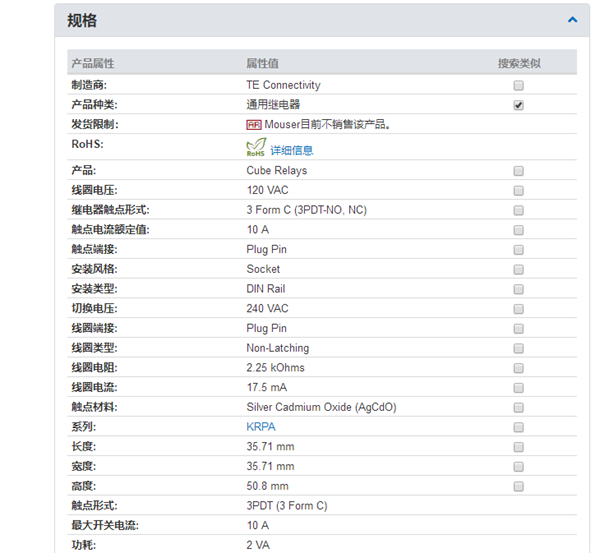Image resolution: width=600 pixels, height=553 pixels.
Task: Click the RoHS leaf icon
Action: coord(256,147)
